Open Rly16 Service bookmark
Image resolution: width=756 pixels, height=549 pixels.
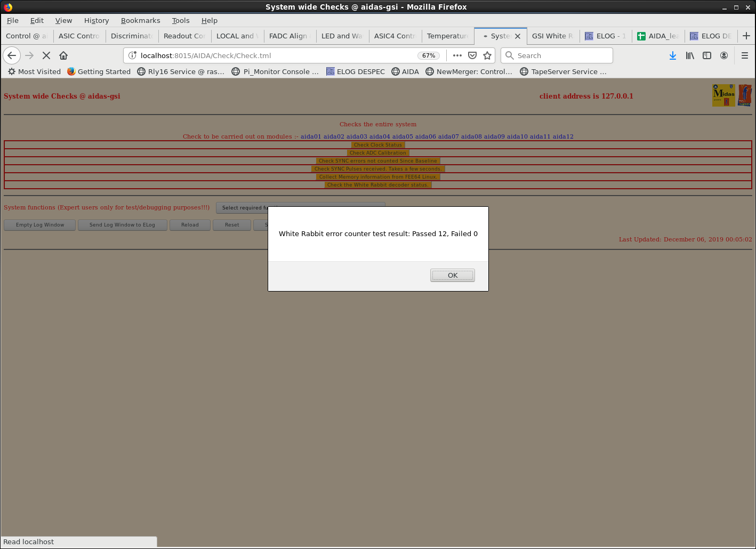point(181,71)
